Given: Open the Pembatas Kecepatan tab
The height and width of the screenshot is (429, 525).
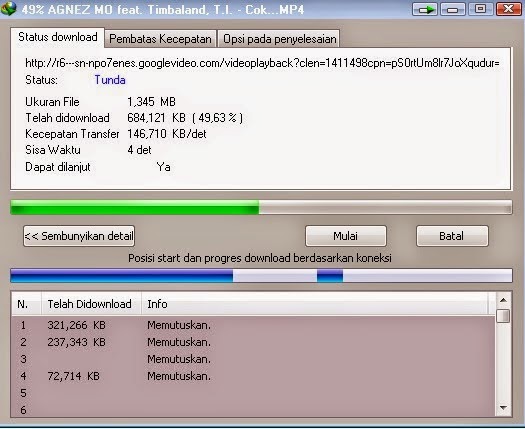Looking at the screenshot, I should pyautogui.click(x=160, y=39).
